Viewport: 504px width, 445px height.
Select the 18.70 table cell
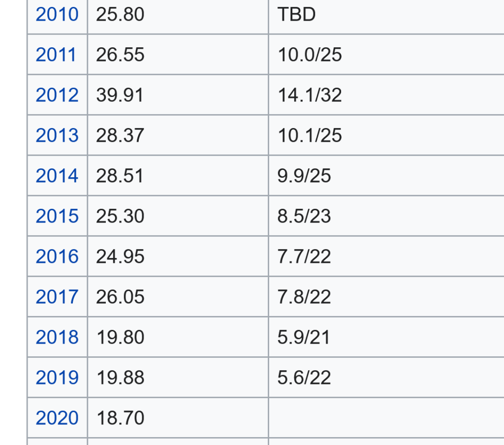tap(120, 418)
